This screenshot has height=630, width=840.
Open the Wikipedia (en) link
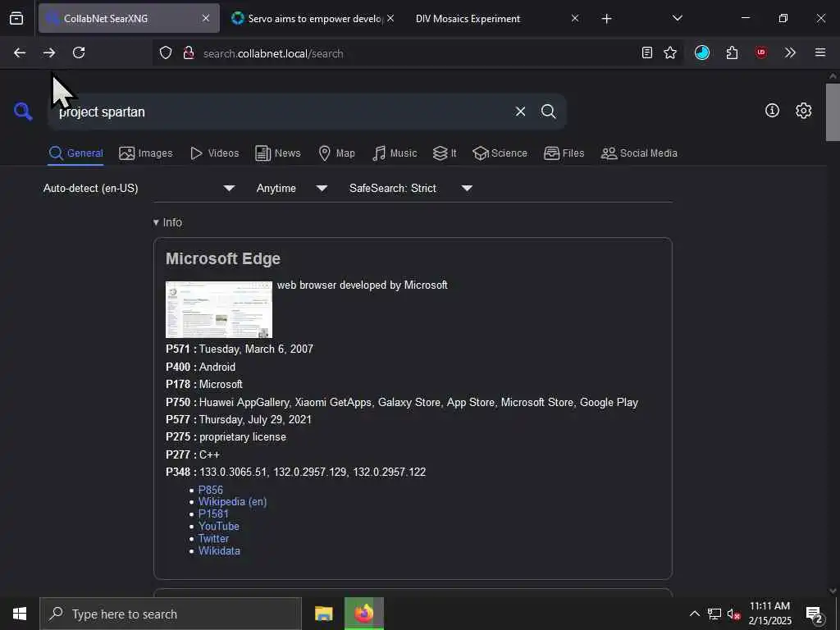pos(232,502)
